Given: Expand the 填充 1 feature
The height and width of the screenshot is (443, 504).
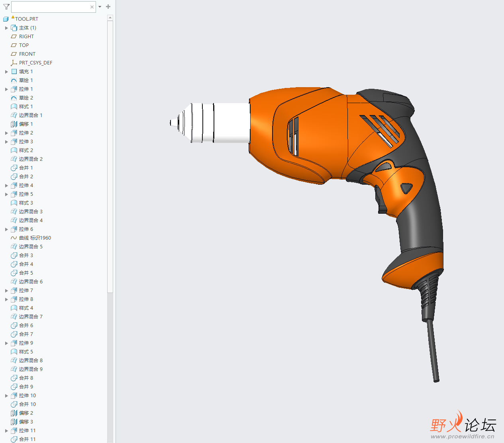Looking at the screenshot, I should 6,72.
